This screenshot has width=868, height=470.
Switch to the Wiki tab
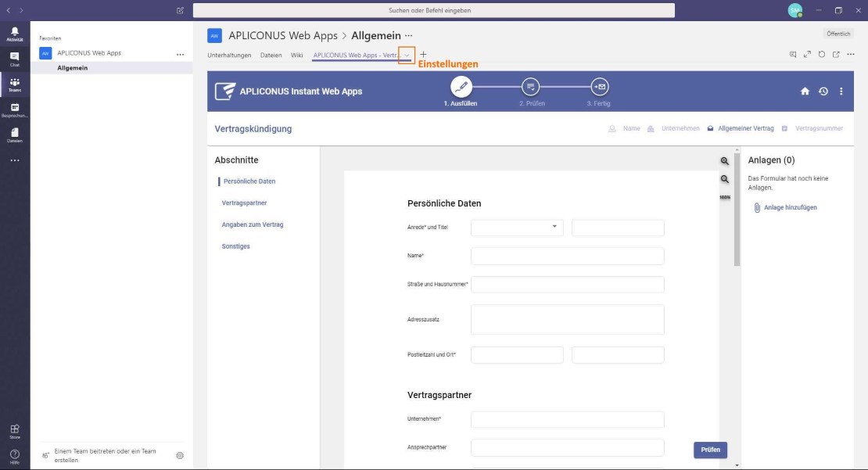[296, 55]
